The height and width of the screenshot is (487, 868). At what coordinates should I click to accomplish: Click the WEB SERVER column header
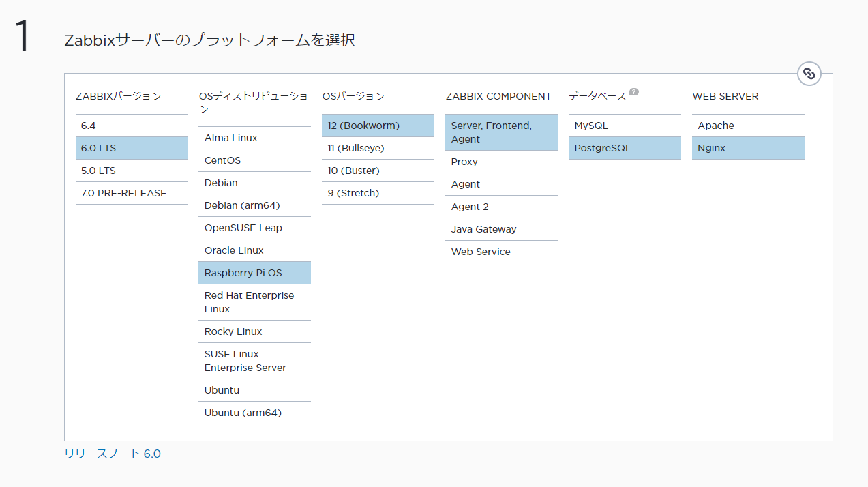725,96
